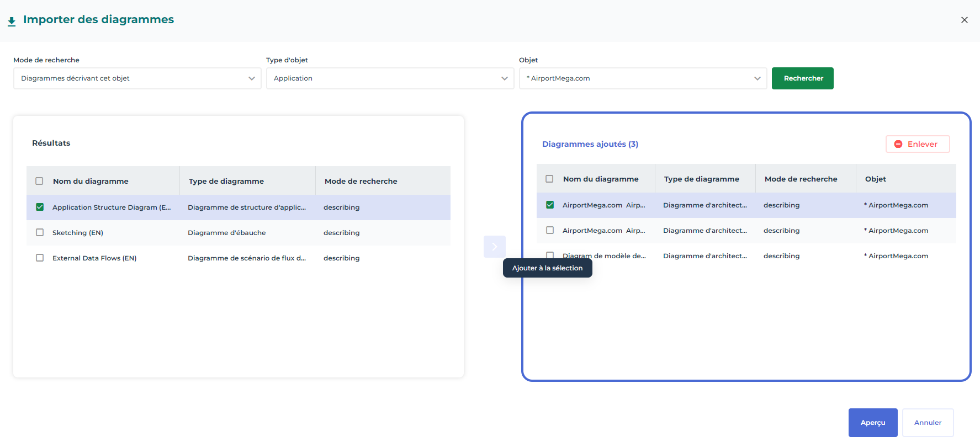Click the Aperçu button
The width and height of the screenshot is (980, 442).
(x=872, y=423)
